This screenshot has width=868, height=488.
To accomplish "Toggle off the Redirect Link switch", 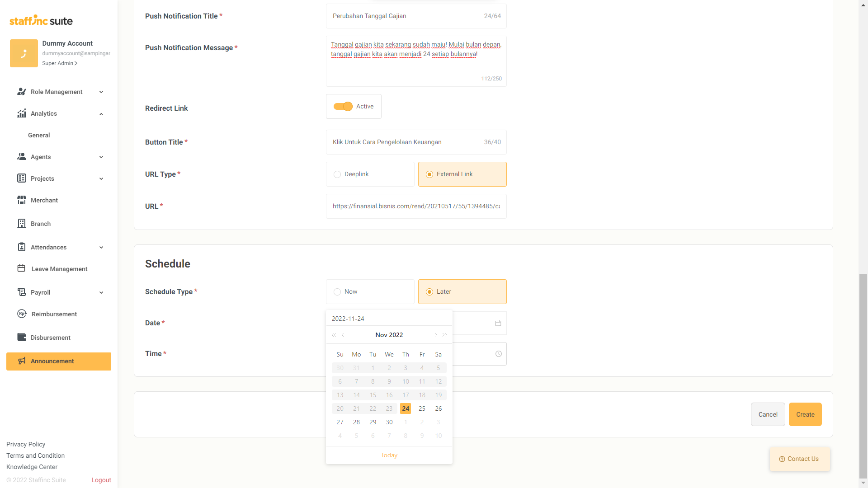I will (x=343, y=107).
